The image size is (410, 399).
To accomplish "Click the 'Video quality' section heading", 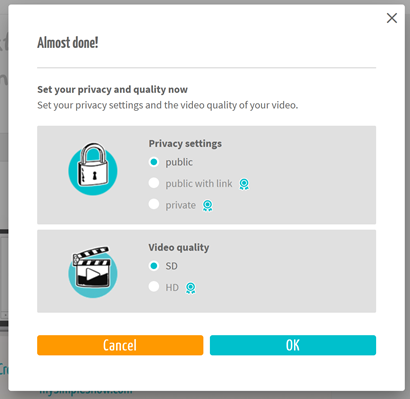I will click(x=179, y=248).
